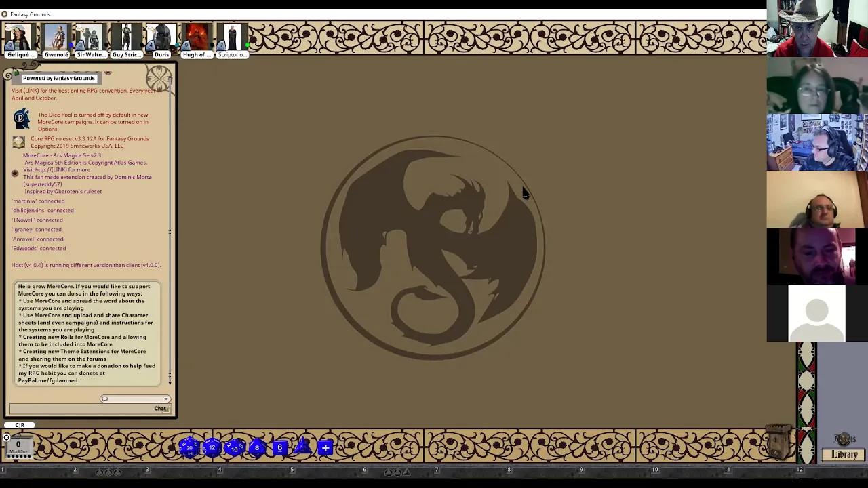Click "'Igraney' connected" message
This screenshot has height=488, width=868.
point(37,229)
